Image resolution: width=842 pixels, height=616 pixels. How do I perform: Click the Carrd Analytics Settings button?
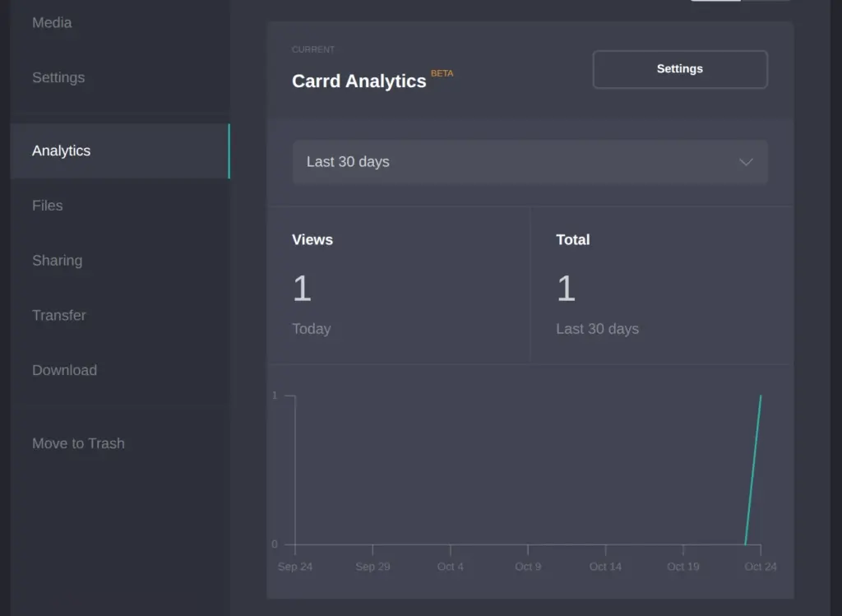pyautogui.click(x=680, y=69)
